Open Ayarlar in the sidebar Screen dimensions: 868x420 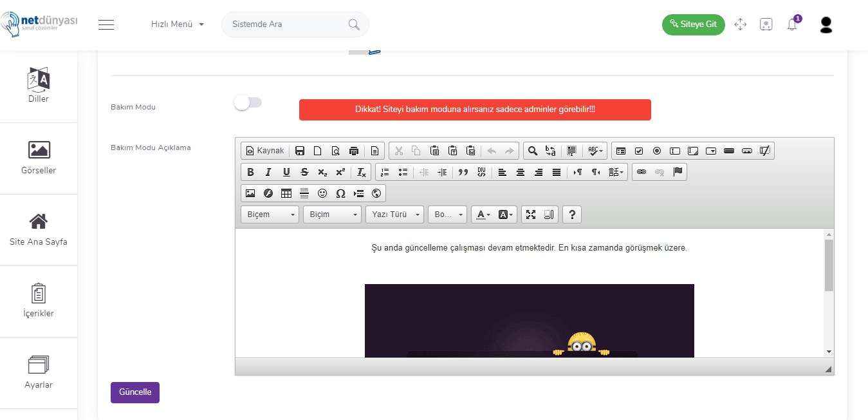pyautogui.click(x=39, y=372)
